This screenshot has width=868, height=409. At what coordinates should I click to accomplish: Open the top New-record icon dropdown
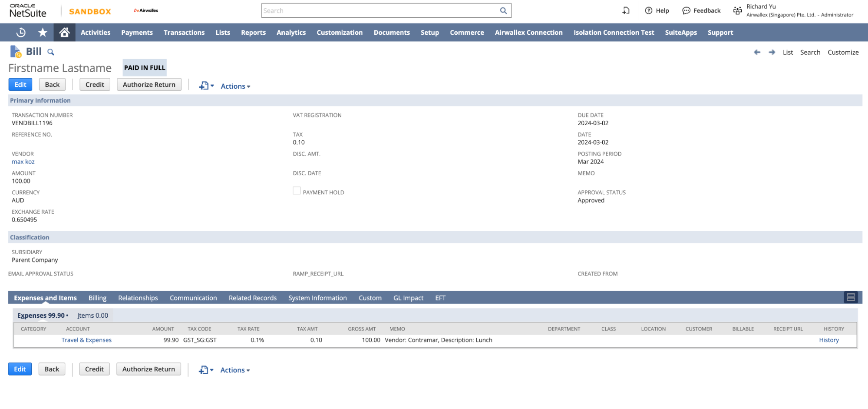coord(206,86)
